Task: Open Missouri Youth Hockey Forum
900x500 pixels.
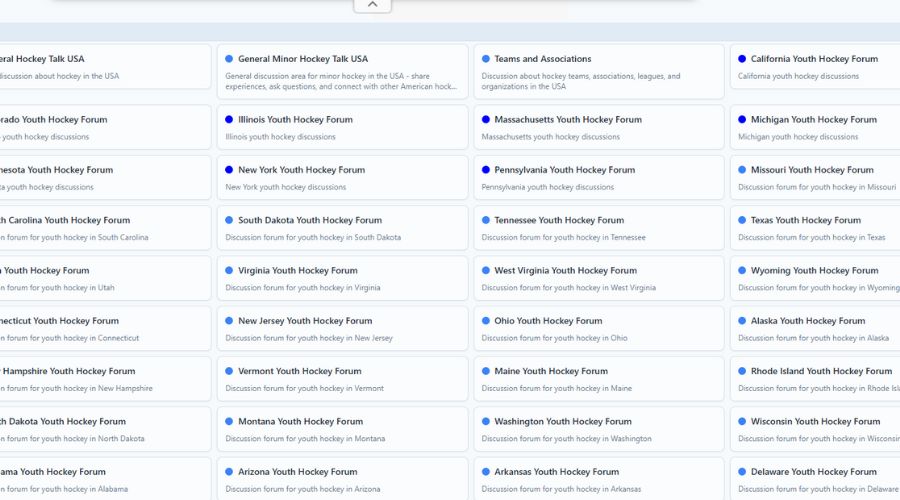Action: [812, 170]
